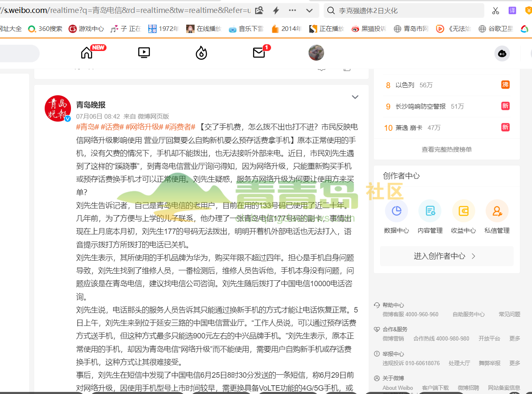Click the lightning speed-mode icon in address bar
Screen dimensions: 532x394
276,10
